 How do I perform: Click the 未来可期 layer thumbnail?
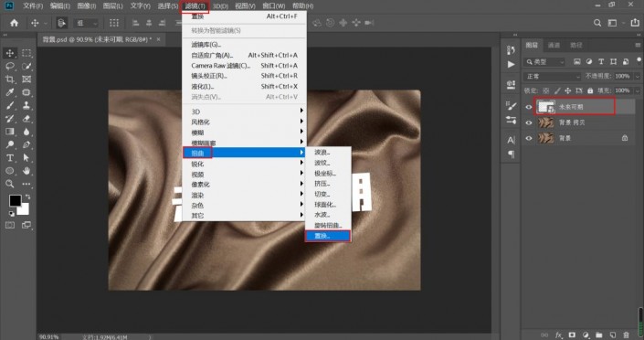(x=546, y=107)
